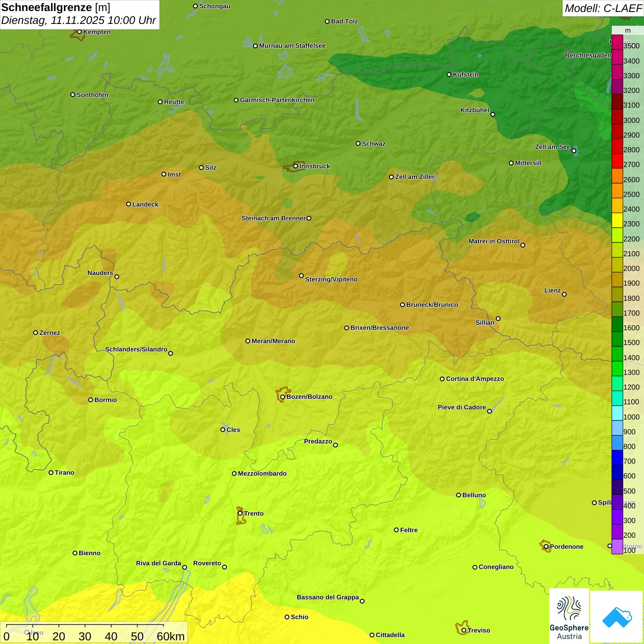Screen dimensions: 644x644
Task: Click the Bad Tölz marker dot
Action: (x=327, y=22)
